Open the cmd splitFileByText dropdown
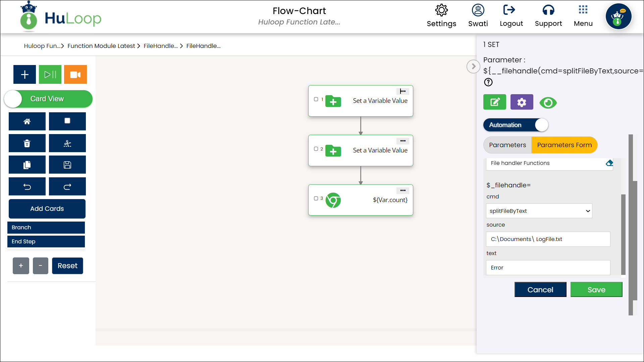 coord(539,211)
